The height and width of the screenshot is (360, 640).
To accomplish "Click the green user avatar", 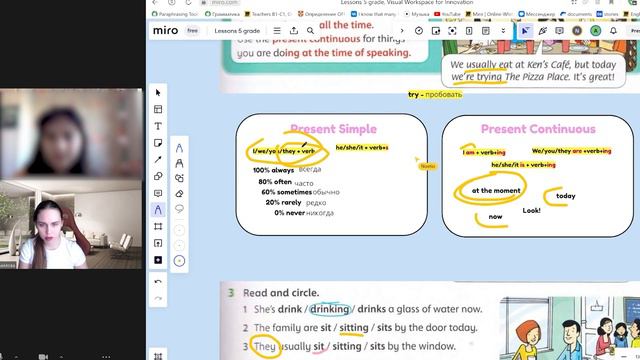I will coord(596,31).
